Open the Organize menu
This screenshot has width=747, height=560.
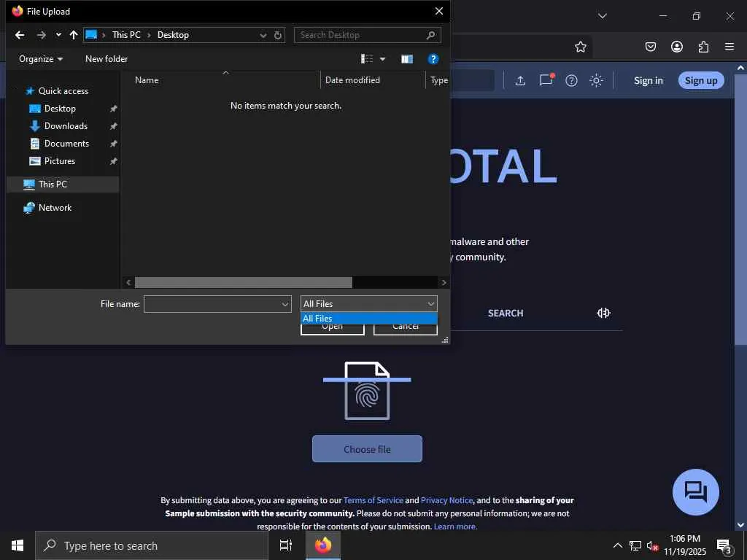coord(41,59)
